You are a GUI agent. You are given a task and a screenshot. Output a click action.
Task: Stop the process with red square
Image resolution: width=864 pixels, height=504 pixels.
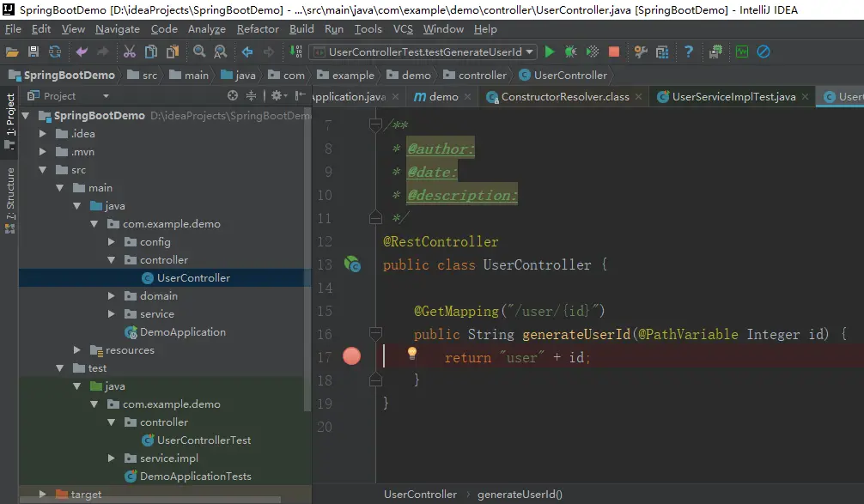point(614,52)
